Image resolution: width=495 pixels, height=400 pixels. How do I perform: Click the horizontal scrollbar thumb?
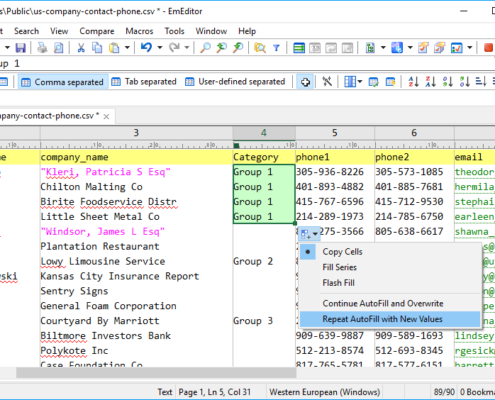click(x=156, y=373)
